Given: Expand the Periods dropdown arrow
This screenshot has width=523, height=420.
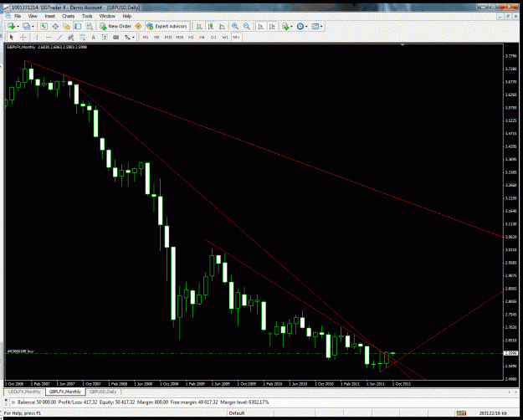Looking at the screenshot, I should click(306, 27).
